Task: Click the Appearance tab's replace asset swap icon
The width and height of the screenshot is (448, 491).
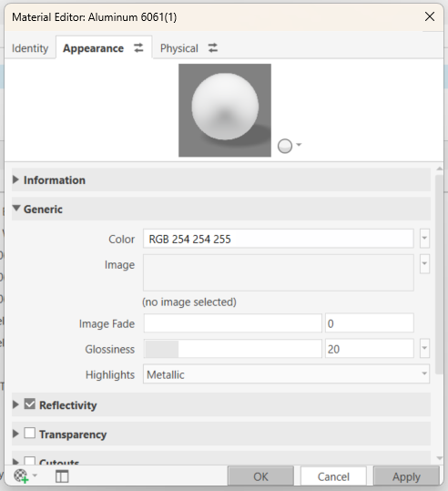Action: [x=138, y=48]
